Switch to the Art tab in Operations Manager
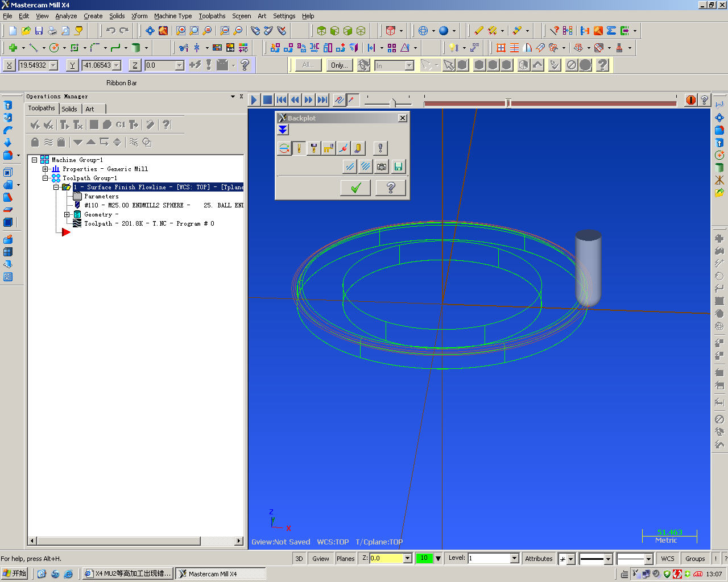The height and width of the screenshot is (582, 728). pos(90,109)
